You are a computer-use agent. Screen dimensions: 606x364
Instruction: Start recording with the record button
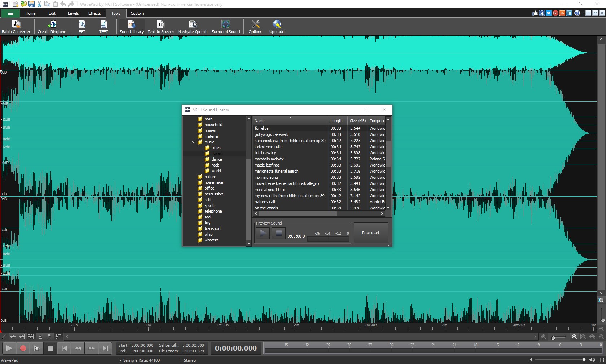pos(23,348)
